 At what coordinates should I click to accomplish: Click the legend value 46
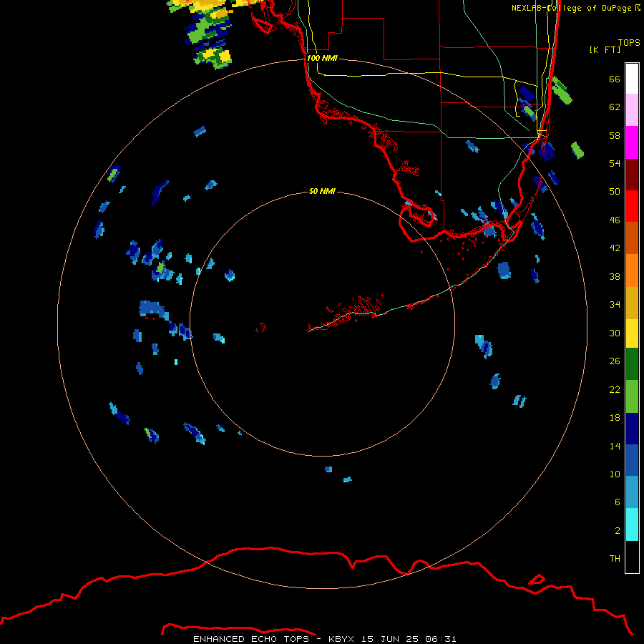pos(615,220)
